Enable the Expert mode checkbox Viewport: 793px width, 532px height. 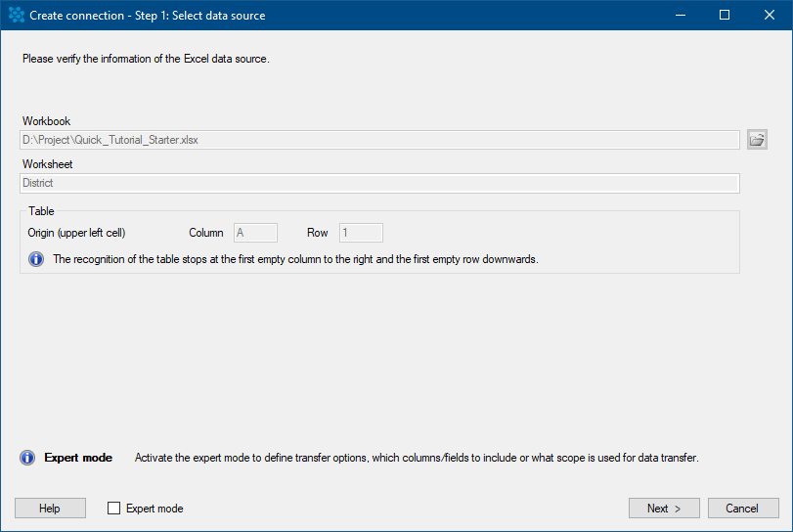113,509
